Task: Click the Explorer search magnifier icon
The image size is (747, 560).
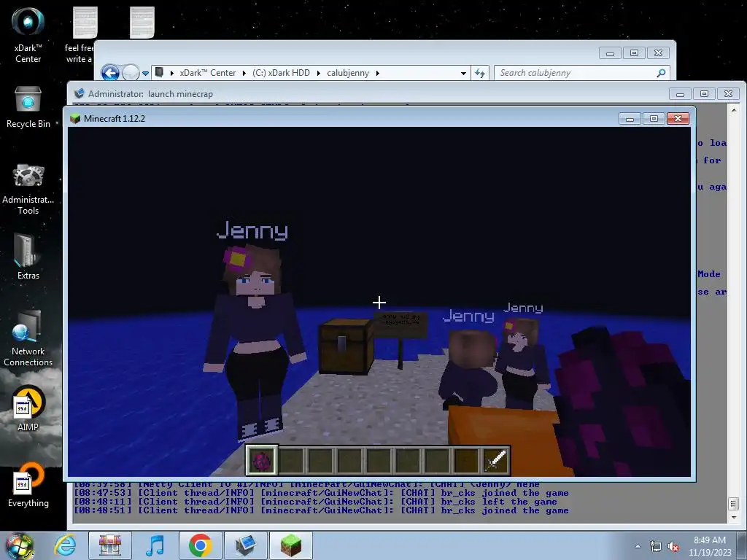Action: [x=661, y=73]
